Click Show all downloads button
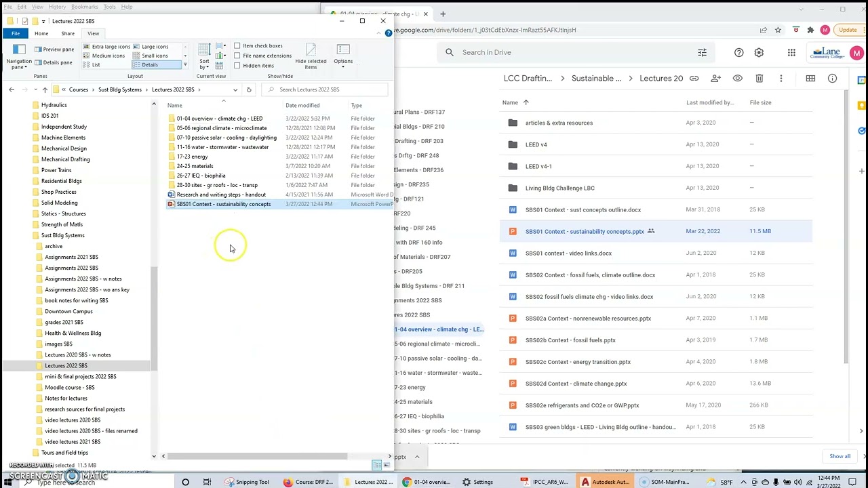This screenshot has height=488, width=868. (x=840, y=456)
